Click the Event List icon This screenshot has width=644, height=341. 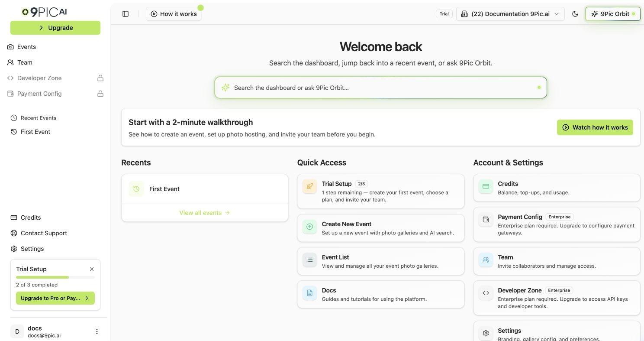coord(310,260)
